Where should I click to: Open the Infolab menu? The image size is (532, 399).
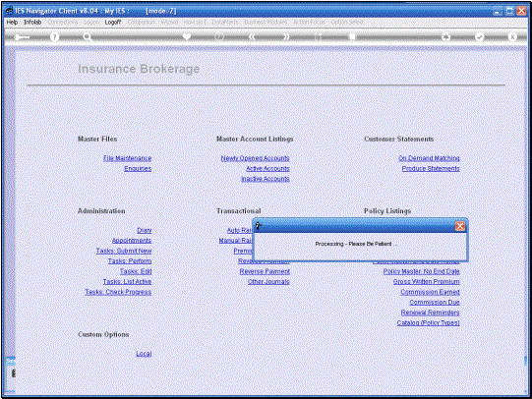click(32, 22)
